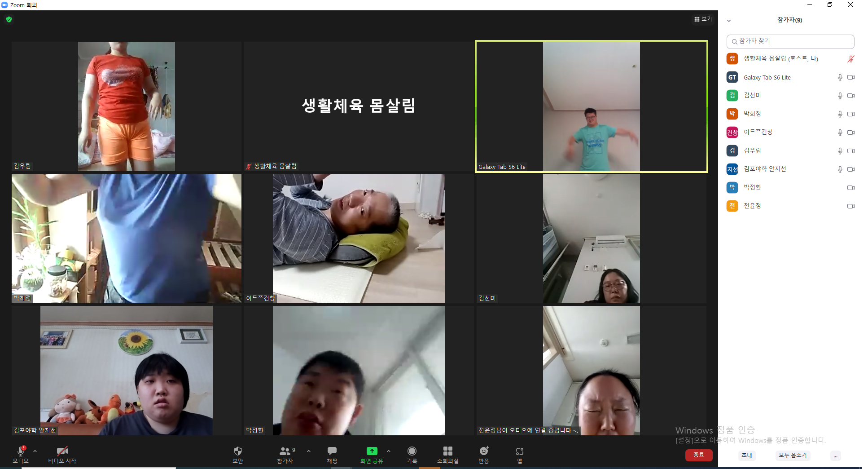The image size is (868, 469).
Task: Click camera icon for 이ㄷㅉ건창
Action: point(851,133)
